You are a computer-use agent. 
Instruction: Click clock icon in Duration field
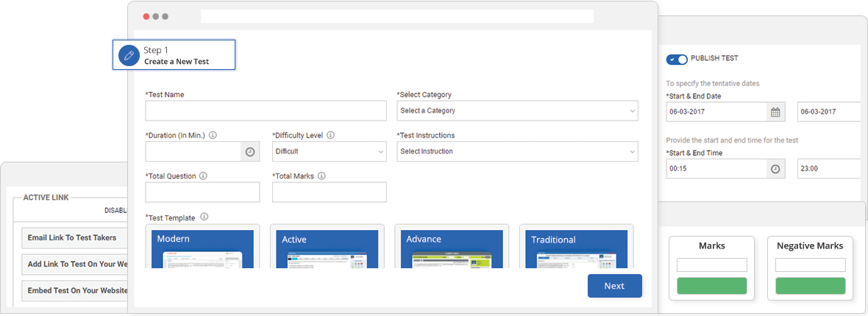click(249, 151)
